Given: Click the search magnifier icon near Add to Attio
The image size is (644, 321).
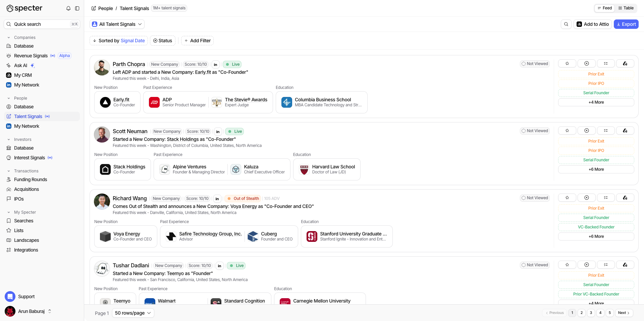Looking at the screenshot, I should (x=566, y=24).
